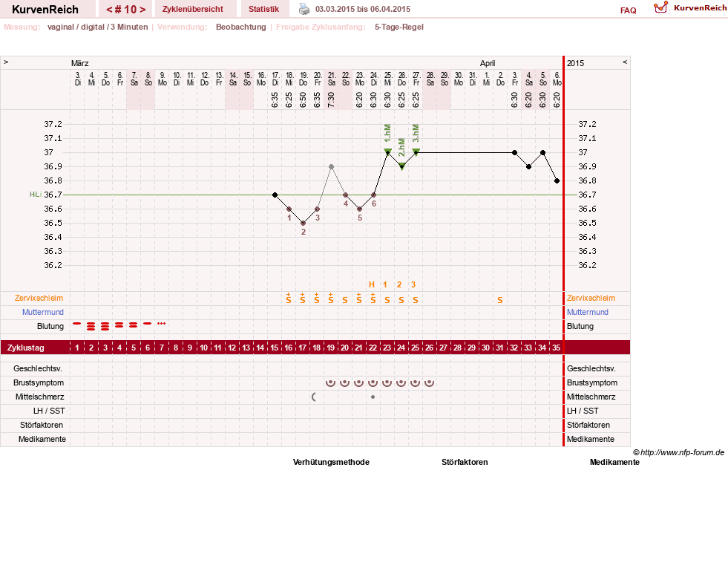Click the April month label

click(488, 63)
